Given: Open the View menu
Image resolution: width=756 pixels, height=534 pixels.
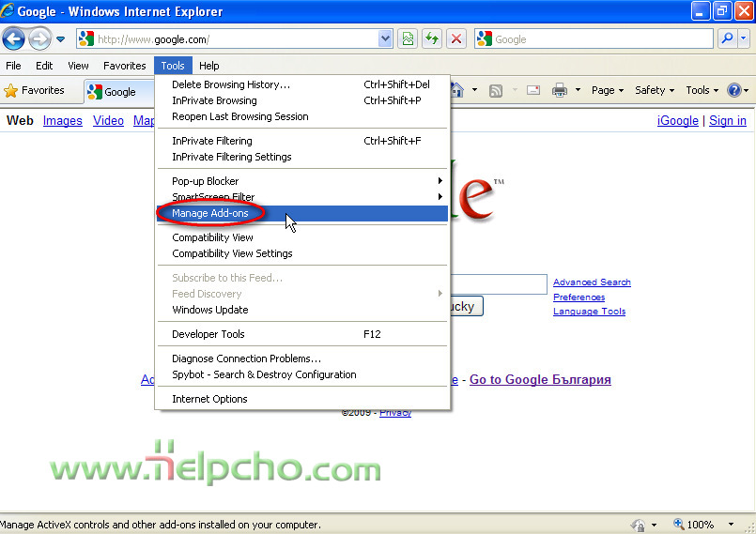Looking at the screenshot, I should click(x=78, y=66).
